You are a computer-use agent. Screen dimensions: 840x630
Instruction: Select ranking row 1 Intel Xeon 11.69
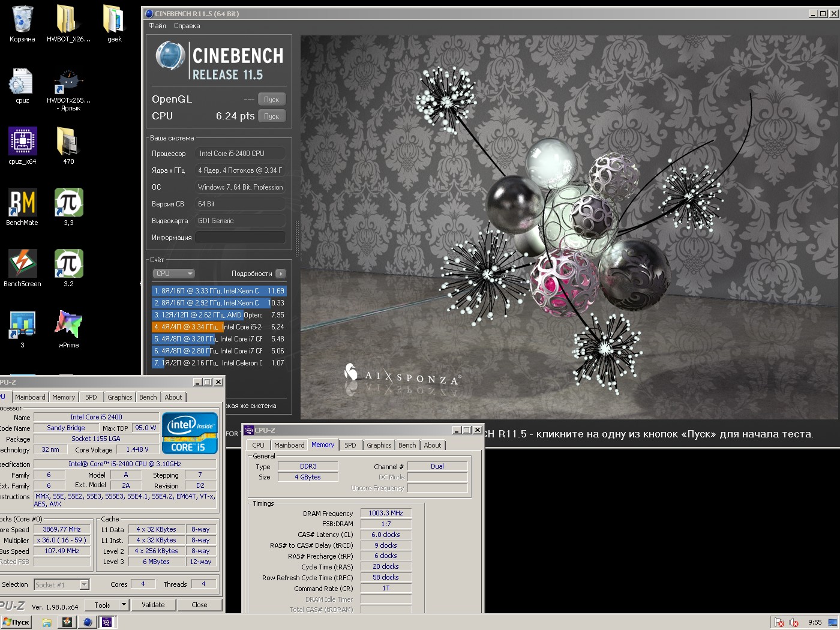[219, 291]
